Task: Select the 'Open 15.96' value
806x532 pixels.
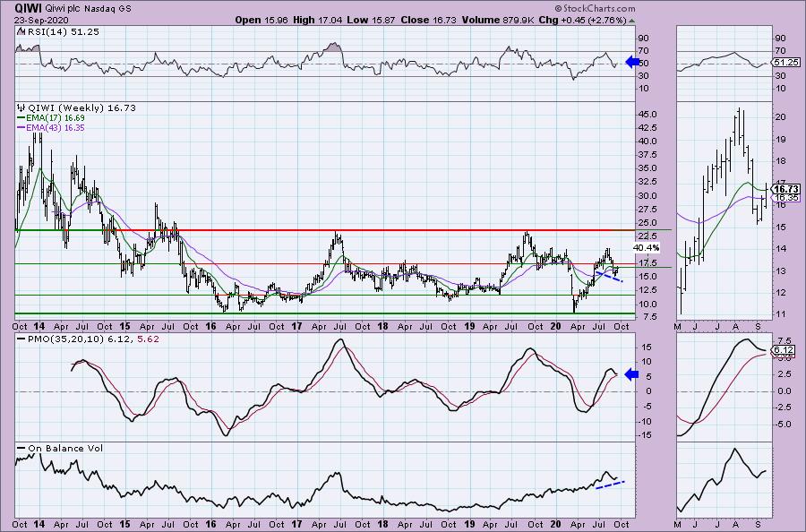Action: coord(262,20)
